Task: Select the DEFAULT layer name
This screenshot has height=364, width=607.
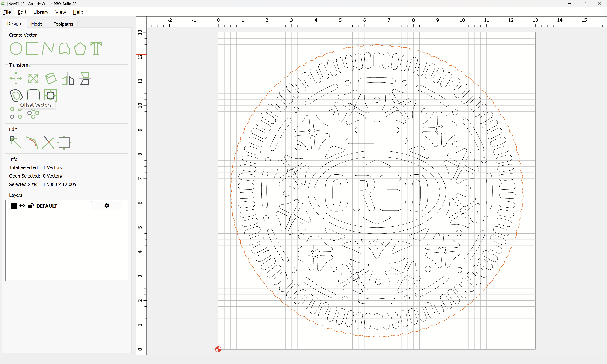Action: [47, 206]
